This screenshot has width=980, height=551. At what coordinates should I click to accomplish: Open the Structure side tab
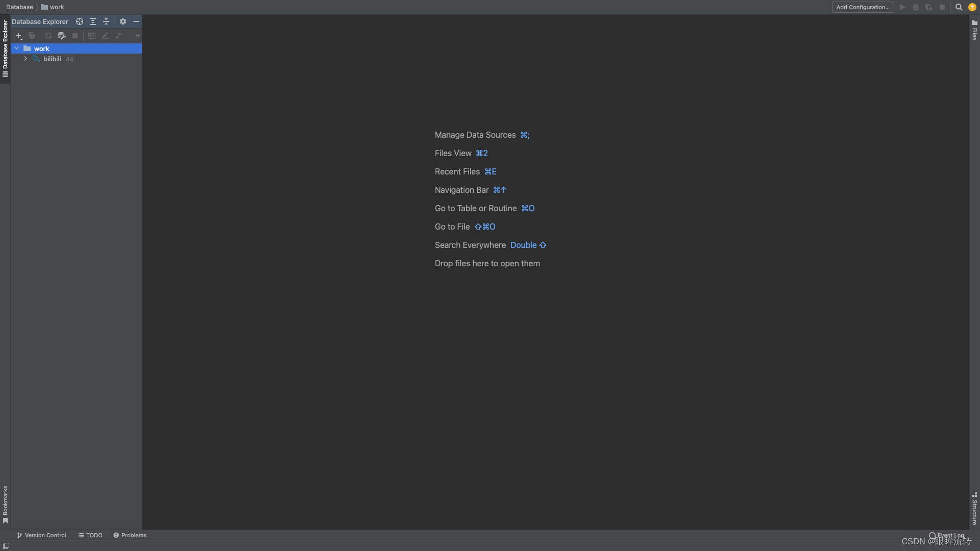[974, 509]
